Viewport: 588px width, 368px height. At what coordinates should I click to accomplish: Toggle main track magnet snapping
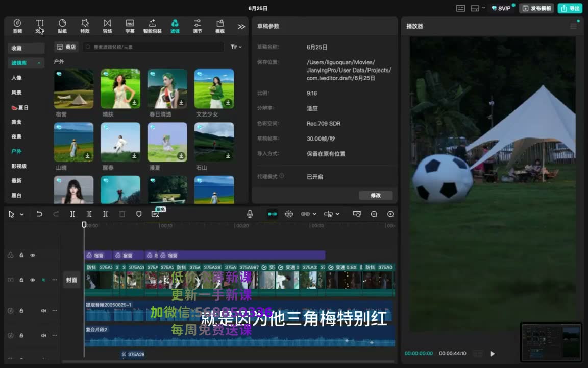272,214
